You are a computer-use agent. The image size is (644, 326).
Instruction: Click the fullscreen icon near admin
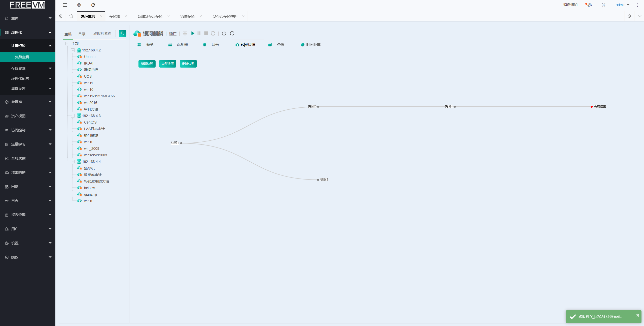tap(603, 5)
